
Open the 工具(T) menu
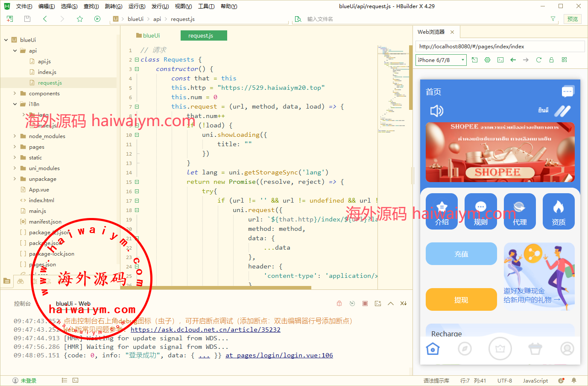[x=206, y=6]
